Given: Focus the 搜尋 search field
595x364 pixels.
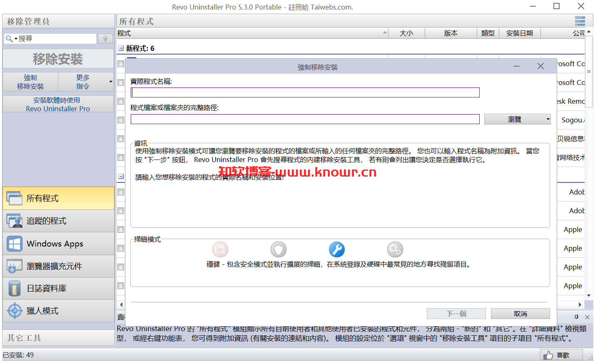Looking at the screenshot, I should (x=57, y=39).
